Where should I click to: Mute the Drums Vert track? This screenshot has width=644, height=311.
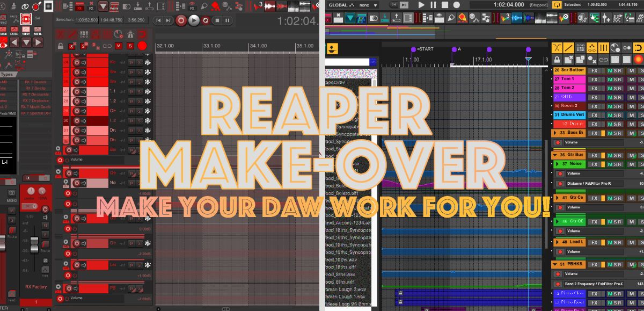click(610, 115)
